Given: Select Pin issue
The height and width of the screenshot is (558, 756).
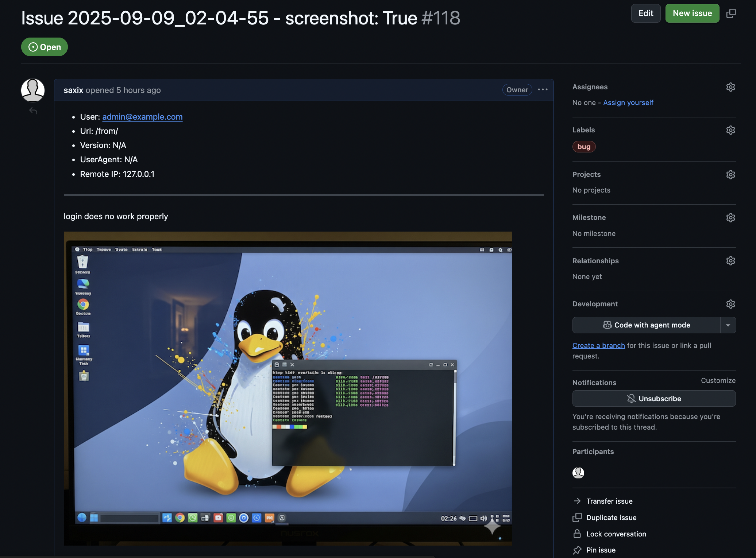Looking at the screenshot, I should tap(594, 550).
